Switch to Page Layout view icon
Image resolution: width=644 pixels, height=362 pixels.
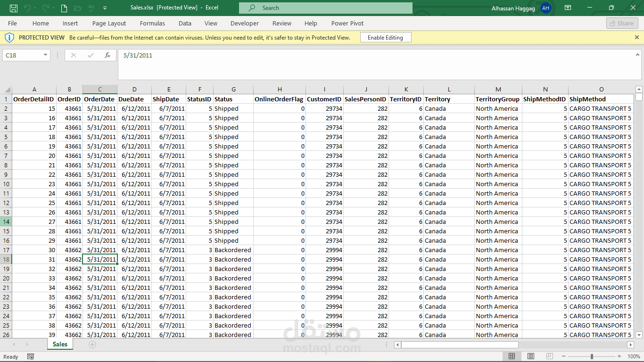[x=531, y=356]
